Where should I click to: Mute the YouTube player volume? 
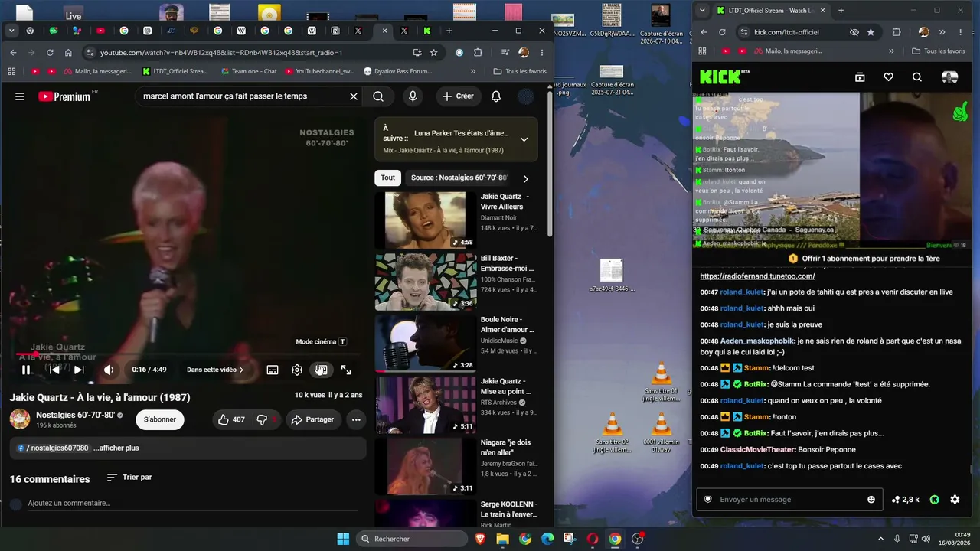click(x=109, y=370)
